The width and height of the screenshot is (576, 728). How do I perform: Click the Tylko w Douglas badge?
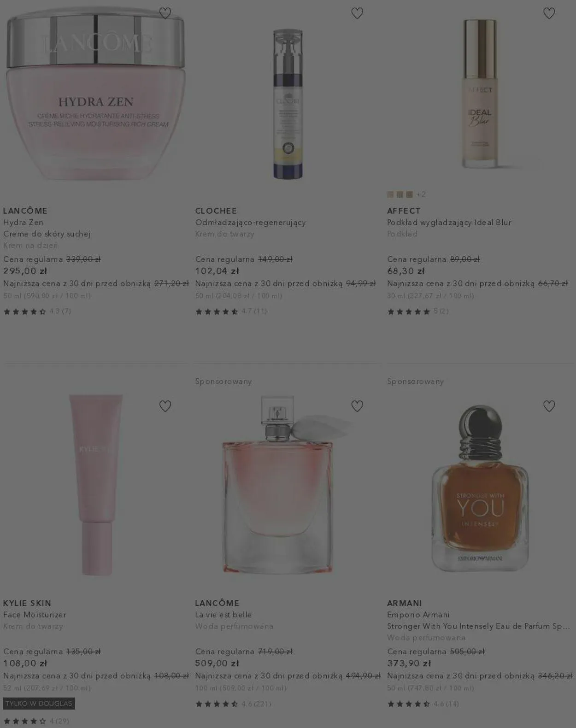39,704
